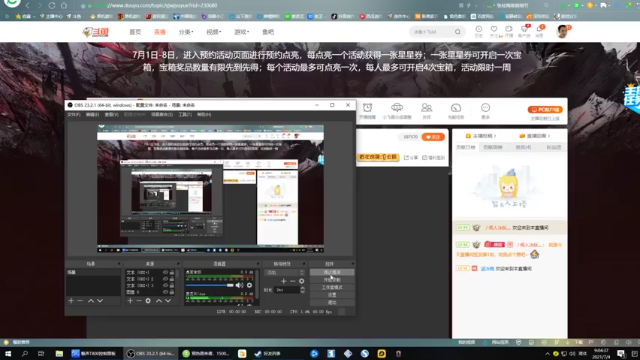
Task: Open the scene transition type dropdown
Action: (284, 272)
